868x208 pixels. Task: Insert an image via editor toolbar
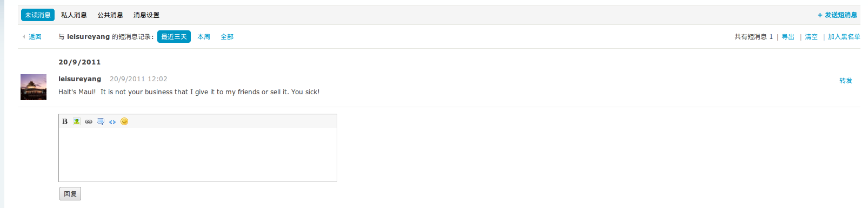(x=77, y=121)
